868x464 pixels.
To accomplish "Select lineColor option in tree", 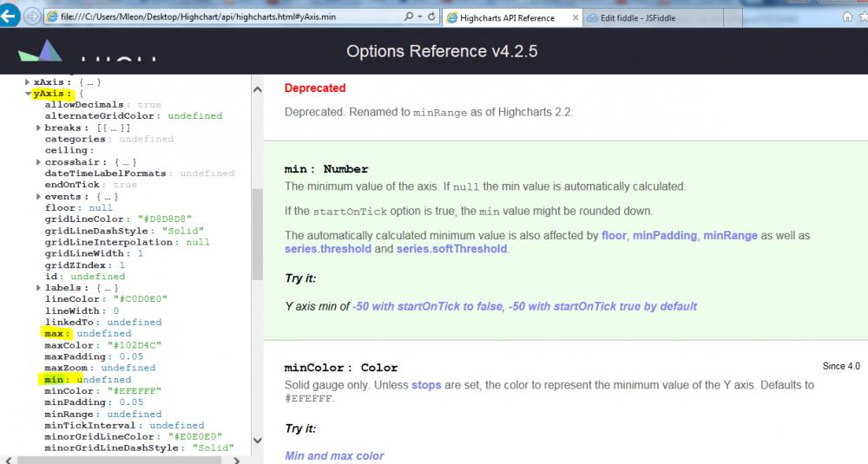I will click(72, 299).
